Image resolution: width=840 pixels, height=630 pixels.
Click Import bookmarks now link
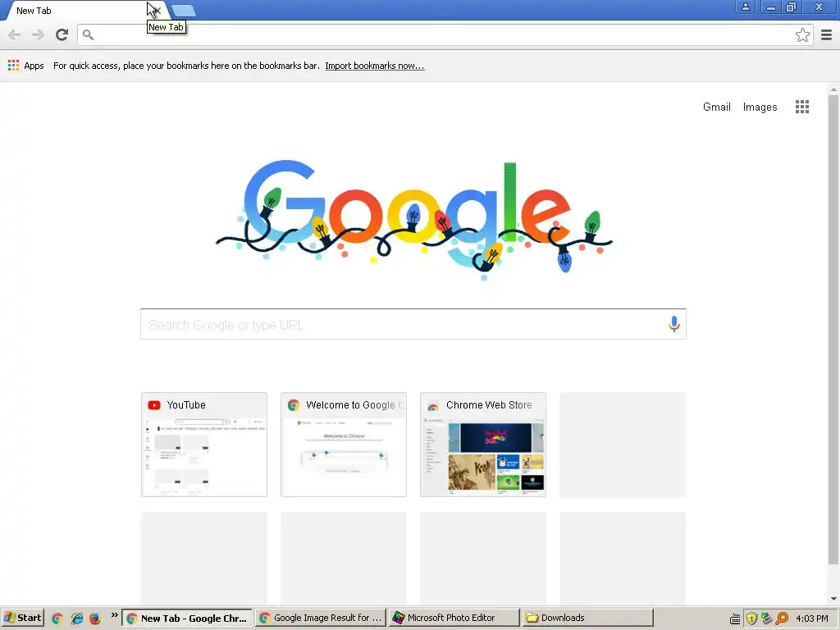click(x=374, y=66)
